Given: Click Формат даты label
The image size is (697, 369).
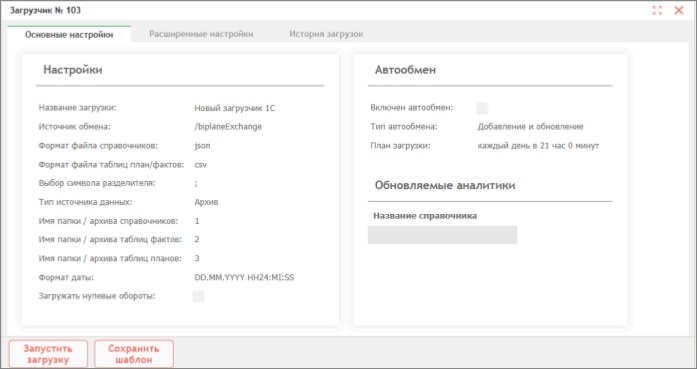Looking at the screenshot, I should [66, 277].
